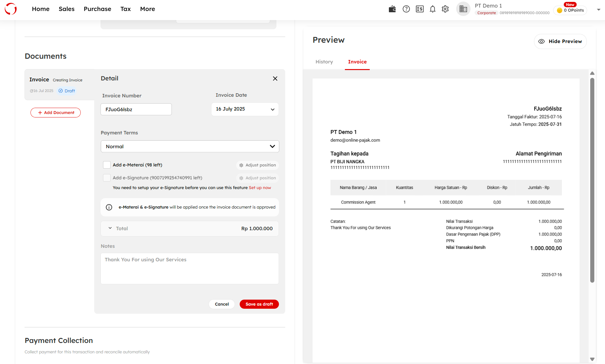Switch to the History tab
The image size is (605, 364).
click(324, 62)
